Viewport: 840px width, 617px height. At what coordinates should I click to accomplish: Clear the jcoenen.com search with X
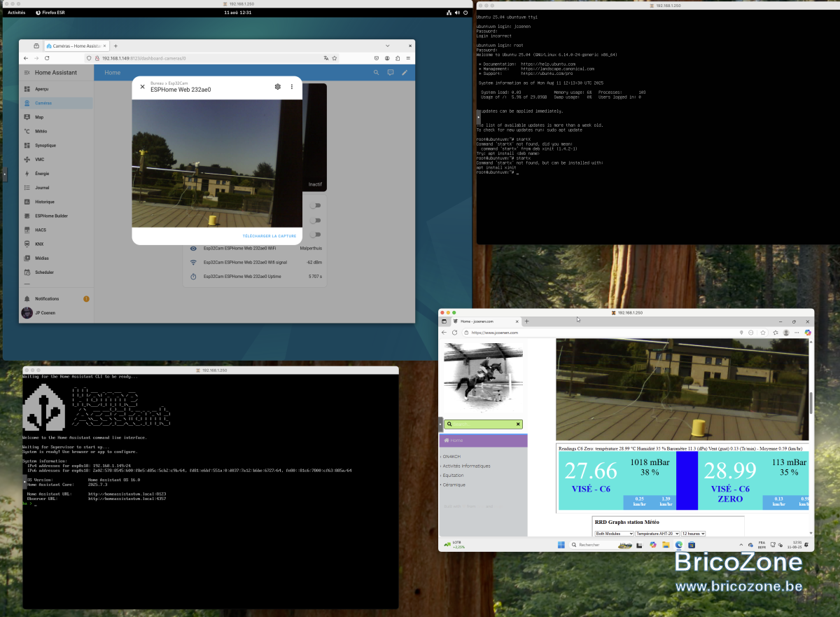coord(518,424)
